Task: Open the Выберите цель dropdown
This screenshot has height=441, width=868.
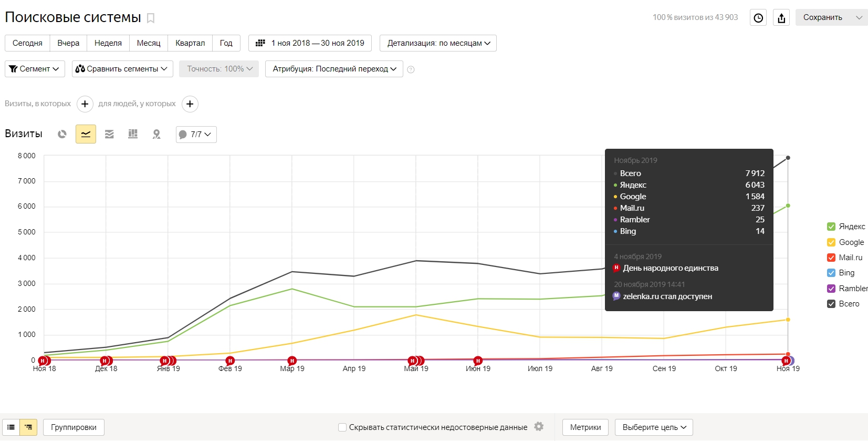Action: pyautogui.click(x=654, y=427)
